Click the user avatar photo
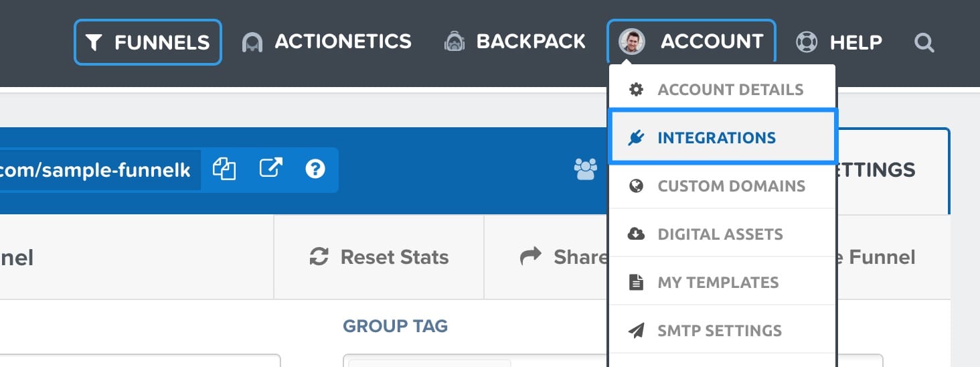Image resolution: width=980 pixels, height=367 pixels. [632, 42]
